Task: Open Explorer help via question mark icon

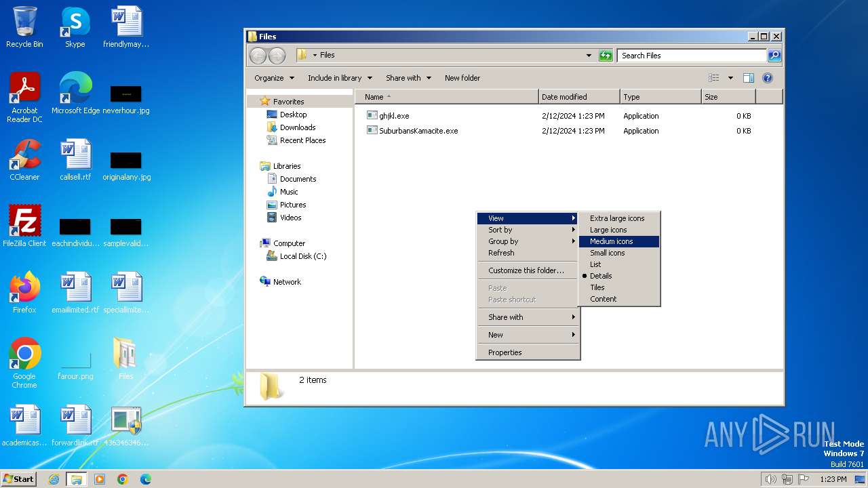Action: (768, 78)
